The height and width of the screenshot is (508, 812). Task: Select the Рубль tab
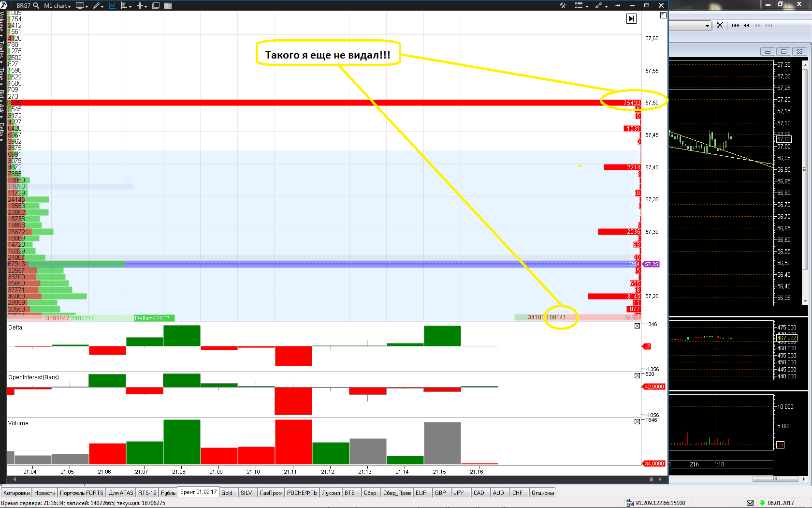tap(168, 493)
